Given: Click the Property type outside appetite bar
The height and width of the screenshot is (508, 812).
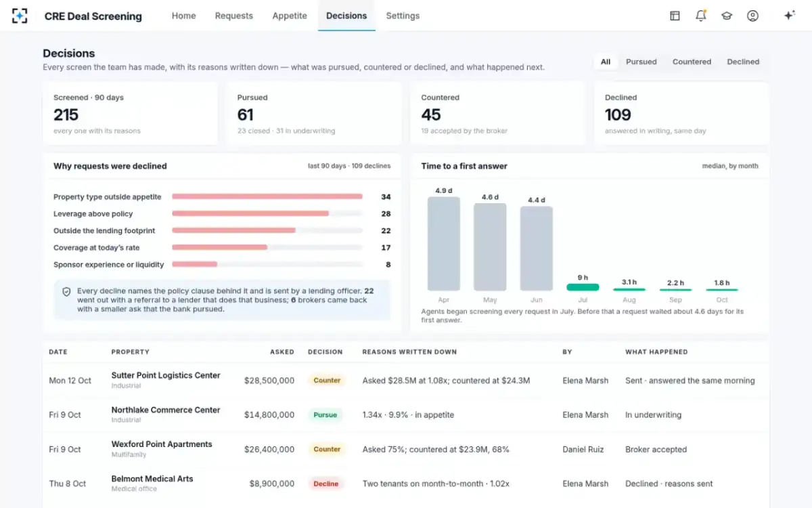Looking at the screenshot, I should click(267, 196).
